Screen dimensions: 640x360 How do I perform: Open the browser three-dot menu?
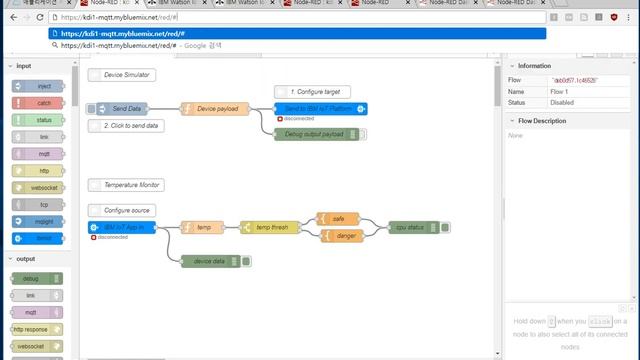click(x=629, y=18)
